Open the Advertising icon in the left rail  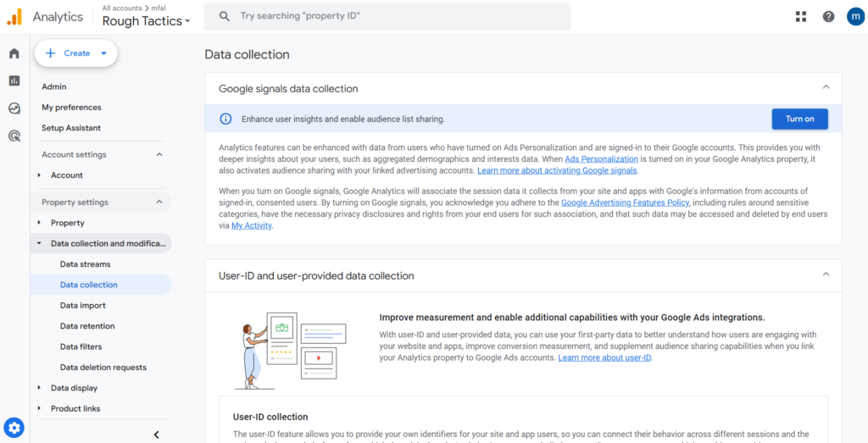[x=14, y=136]
